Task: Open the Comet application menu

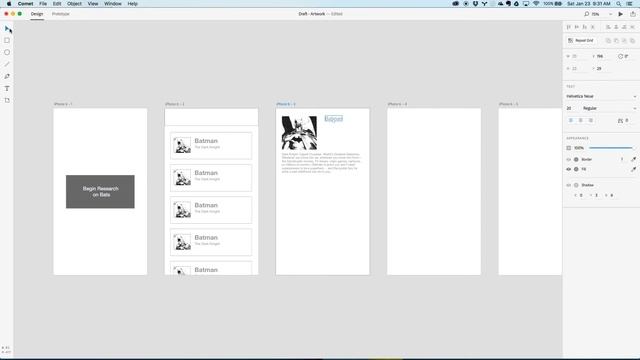Action: [x=25, y=4]
